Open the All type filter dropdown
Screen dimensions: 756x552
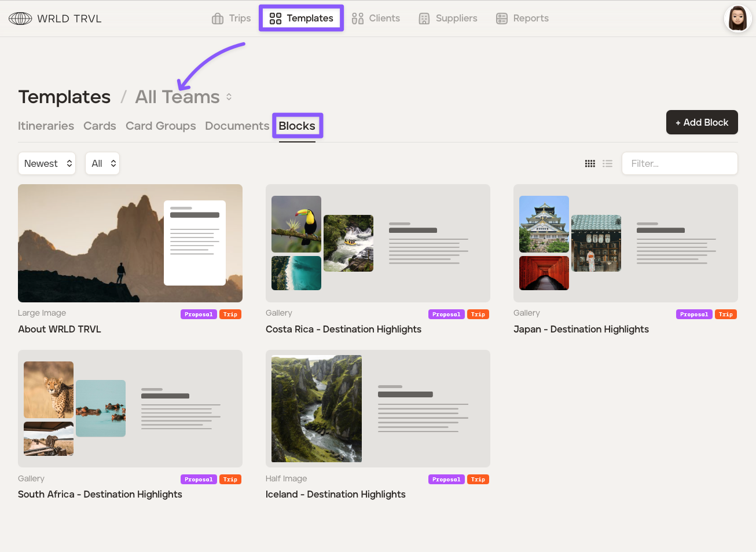coord(102,164)
